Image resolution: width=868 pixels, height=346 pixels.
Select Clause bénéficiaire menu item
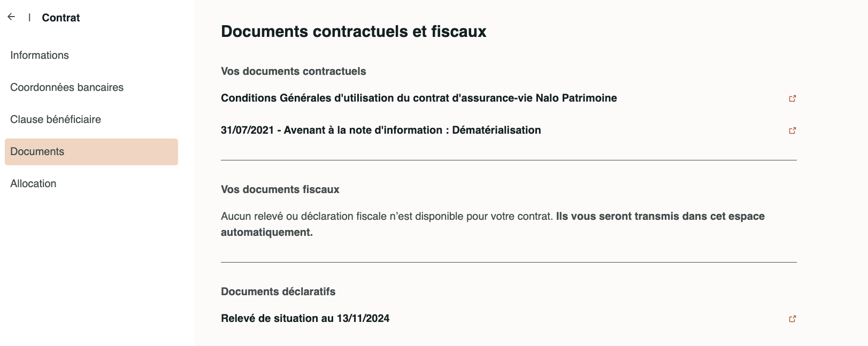click(56, 119)
